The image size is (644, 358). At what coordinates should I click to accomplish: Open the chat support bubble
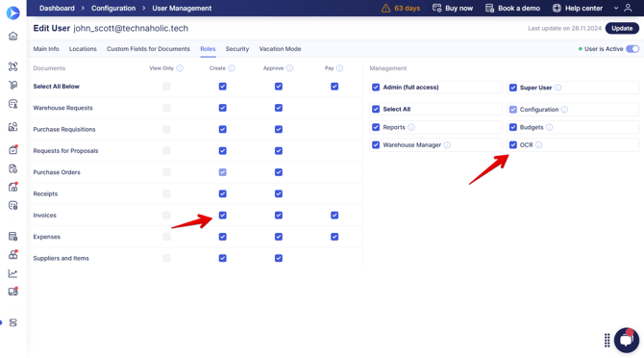tap(627, 340)
